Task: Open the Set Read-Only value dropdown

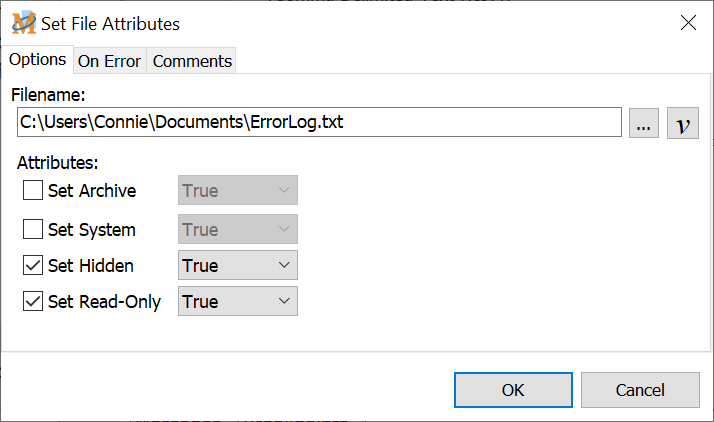Action: 237,301
